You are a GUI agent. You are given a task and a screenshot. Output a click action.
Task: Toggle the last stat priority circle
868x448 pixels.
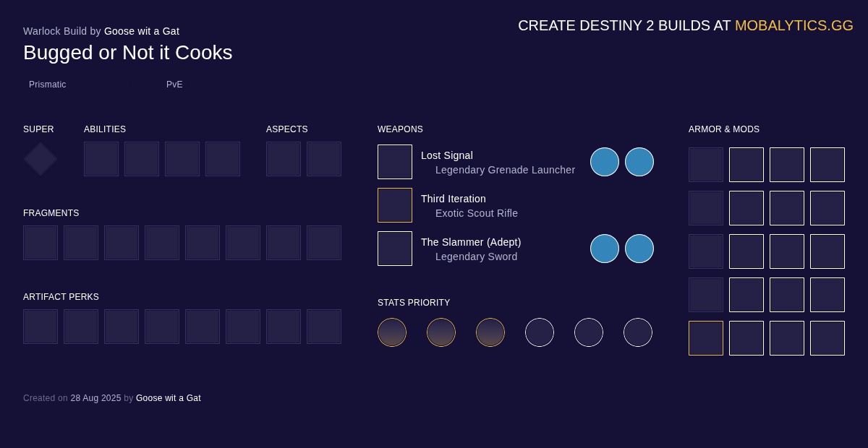click(x=638, y=332)
